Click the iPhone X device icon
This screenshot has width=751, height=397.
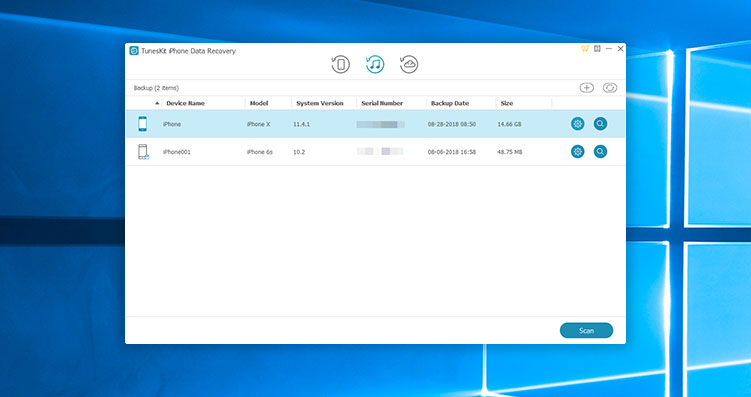(143, 124)
